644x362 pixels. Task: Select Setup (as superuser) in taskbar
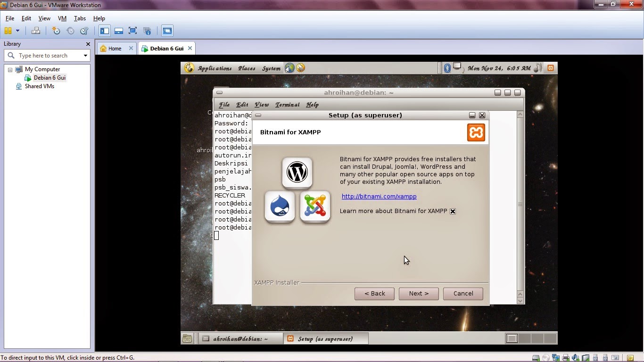326,338
